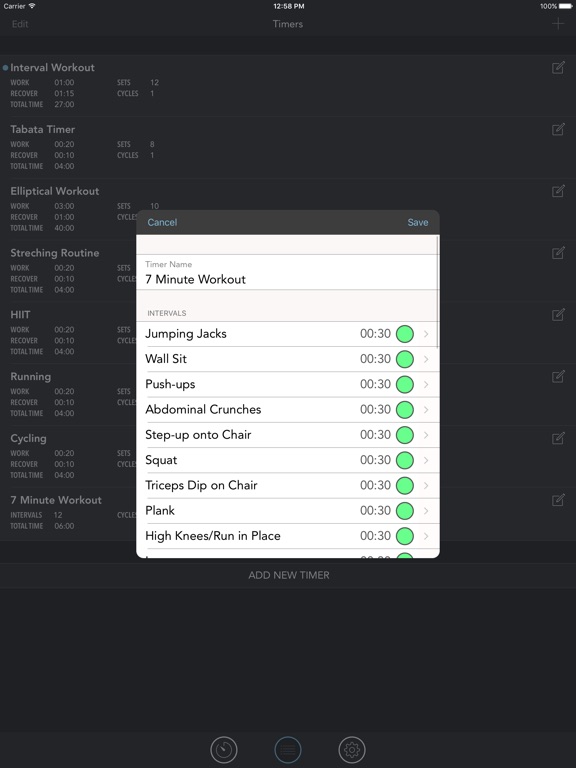Open High Knees/Run in Place chevron
576x768 pixels.
pos(426,536)
